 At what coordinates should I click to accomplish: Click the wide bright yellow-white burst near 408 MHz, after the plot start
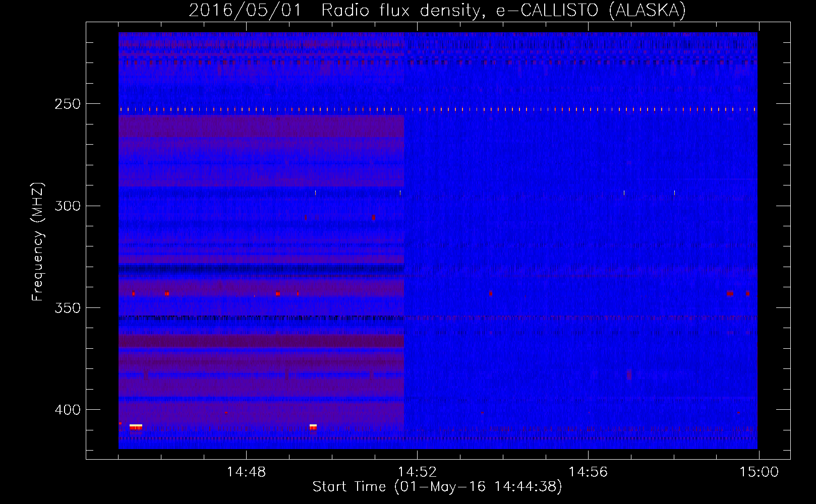tap(136, 427)
